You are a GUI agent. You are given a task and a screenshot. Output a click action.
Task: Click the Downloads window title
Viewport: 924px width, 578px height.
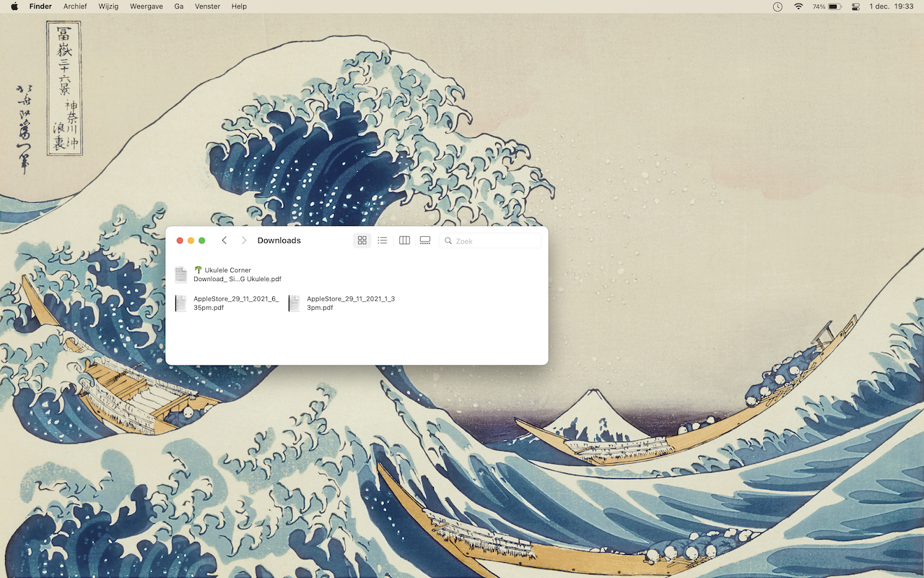[x=279, y=241]
